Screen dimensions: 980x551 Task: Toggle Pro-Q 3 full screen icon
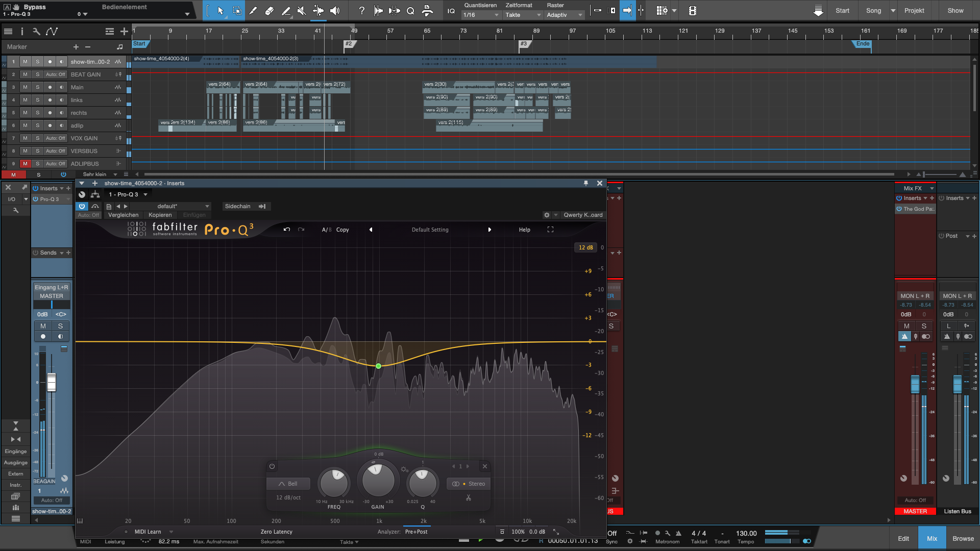point(550,230)
